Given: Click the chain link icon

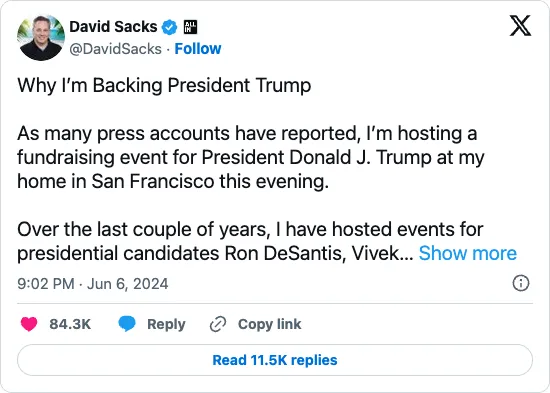Looking at the screenshot, I should click(218, 324).
